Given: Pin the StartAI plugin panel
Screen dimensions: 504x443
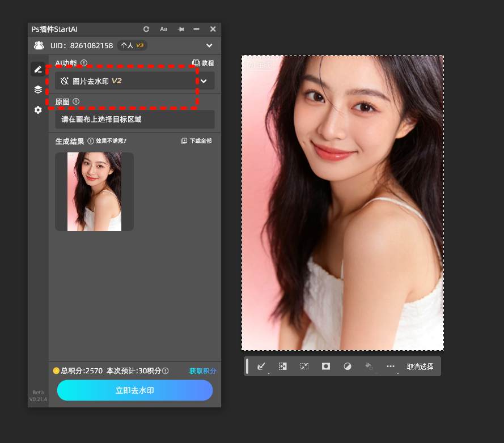Looking at the screenshot, I should (180, 29).
